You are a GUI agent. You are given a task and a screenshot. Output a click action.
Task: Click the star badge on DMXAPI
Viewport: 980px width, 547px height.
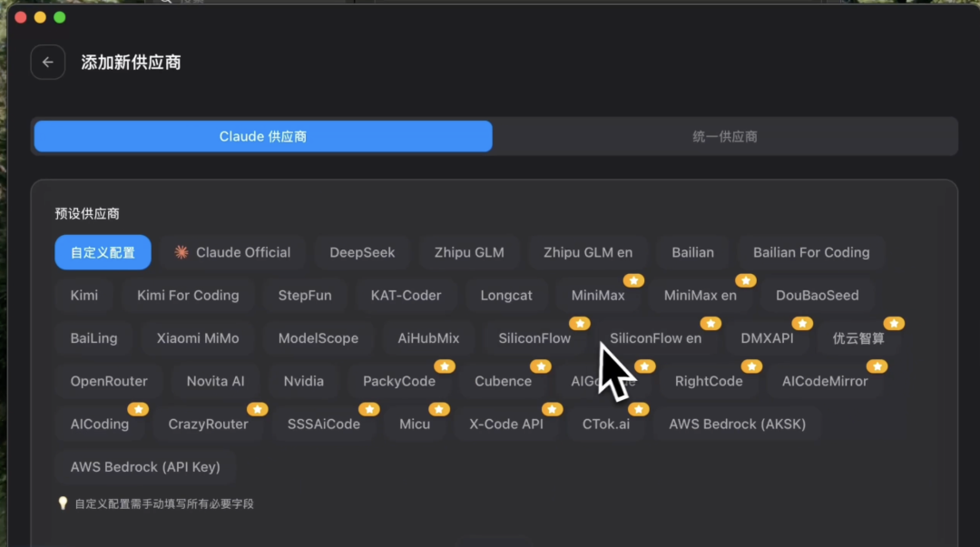(801, 323)
